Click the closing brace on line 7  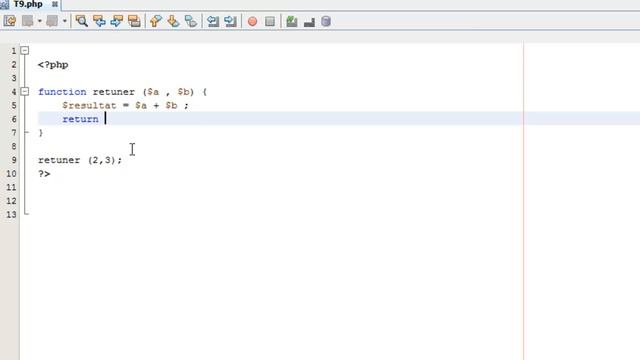click(40, 133)
